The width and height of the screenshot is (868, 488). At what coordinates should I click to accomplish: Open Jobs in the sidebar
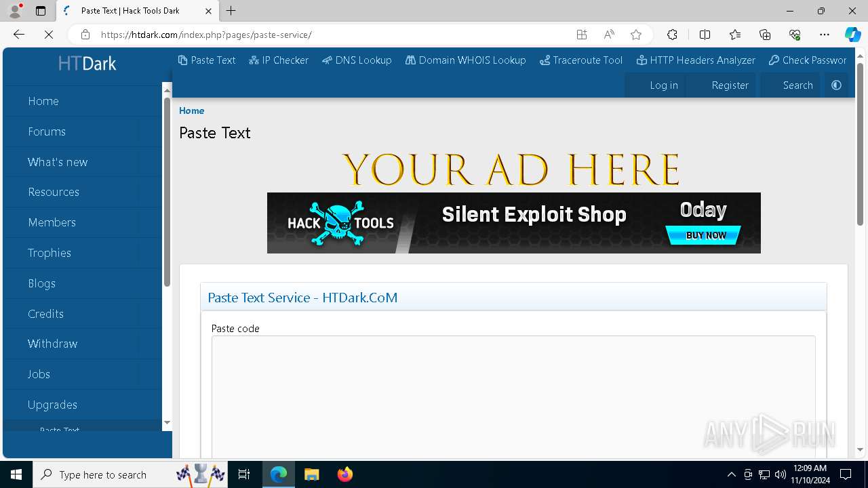(39, 374)
